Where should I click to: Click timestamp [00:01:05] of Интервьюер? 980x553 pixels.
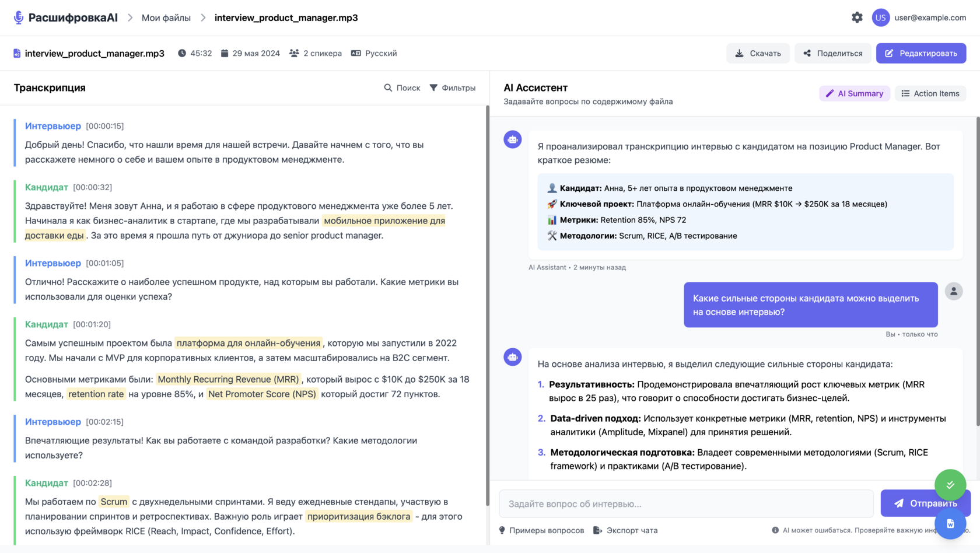[105, 263]
